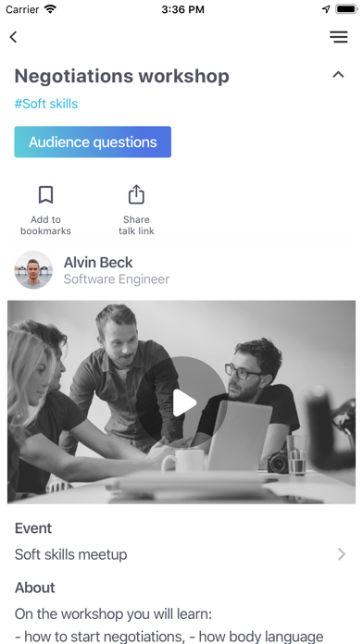Click the Negotiations workshop title
The width and height of the screenshot is (363, 644).
click(121, 76)
